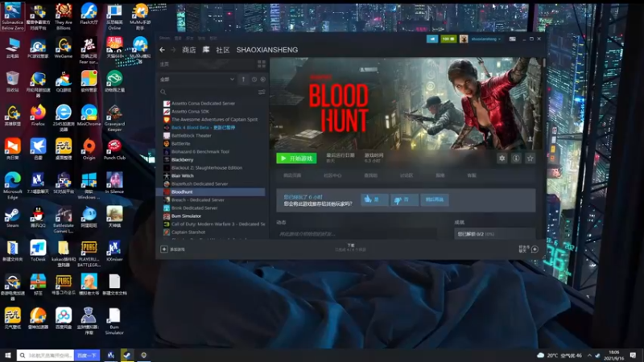644x362 pixels.
Task: Open Steam announcements via blue megaphone icon
Action: coord(432,39)
